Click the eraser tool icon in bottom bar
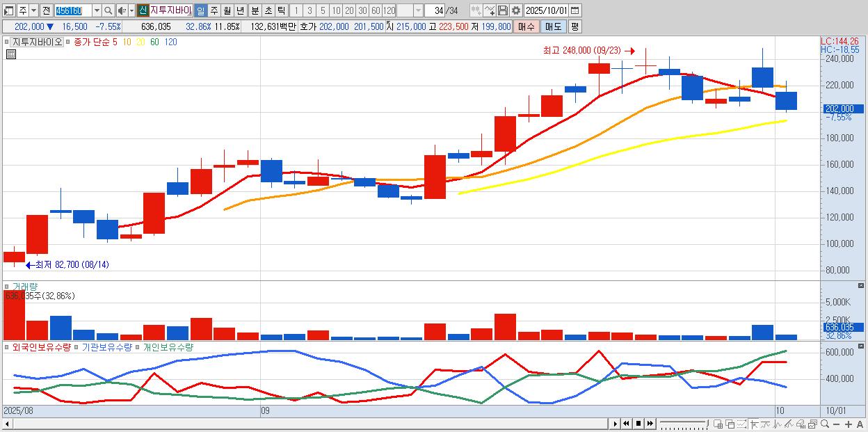This screenshot has height=432, width=868. click(x=801, y=424)
